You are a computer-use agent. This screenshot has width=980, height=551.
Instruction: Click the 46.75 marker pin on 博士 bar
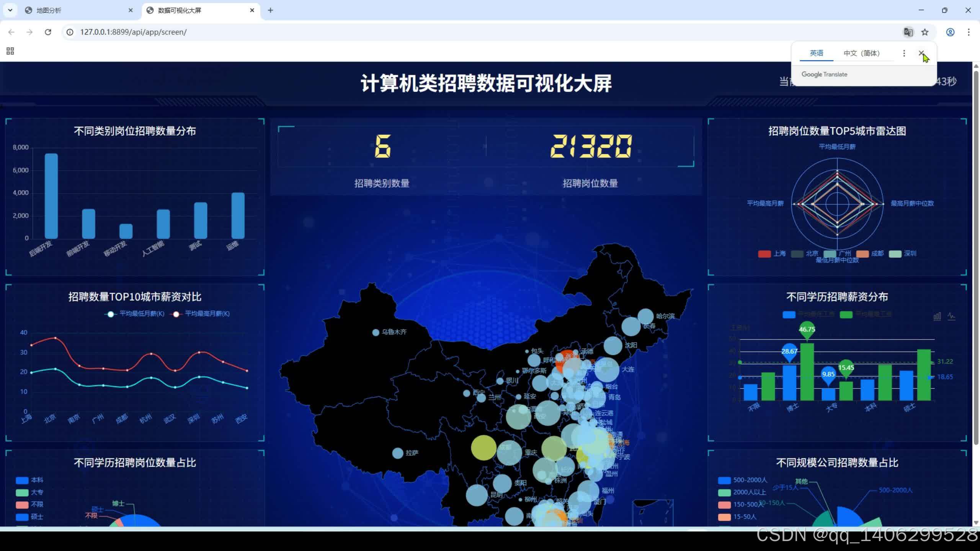coord(807,330)
